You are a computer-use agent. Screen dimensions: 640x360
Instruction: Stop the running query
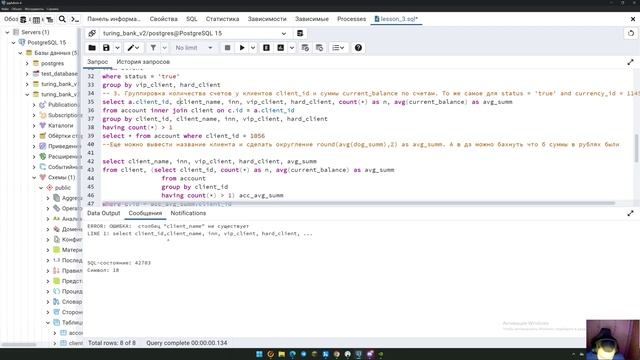[227, 48]
